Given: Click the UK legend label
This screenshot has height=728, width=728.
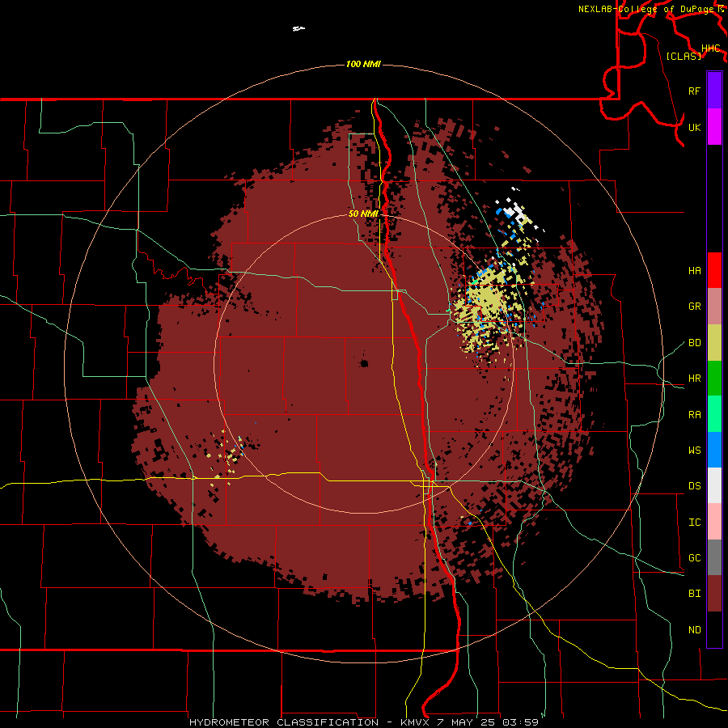Looking at the screenshot, I should click(695, 127).
